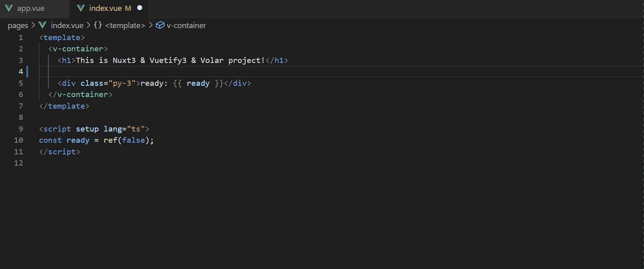Image resolution: width=644 pixels, height=269 pixels.
Task: Expand the chevron after <template> breadcrumb
Action: click(x=150, y=25)
